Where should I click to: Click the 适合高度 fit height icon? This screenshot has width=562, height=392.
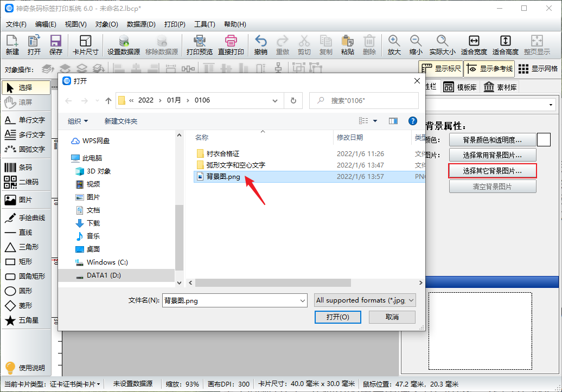(x=506, y=45)
